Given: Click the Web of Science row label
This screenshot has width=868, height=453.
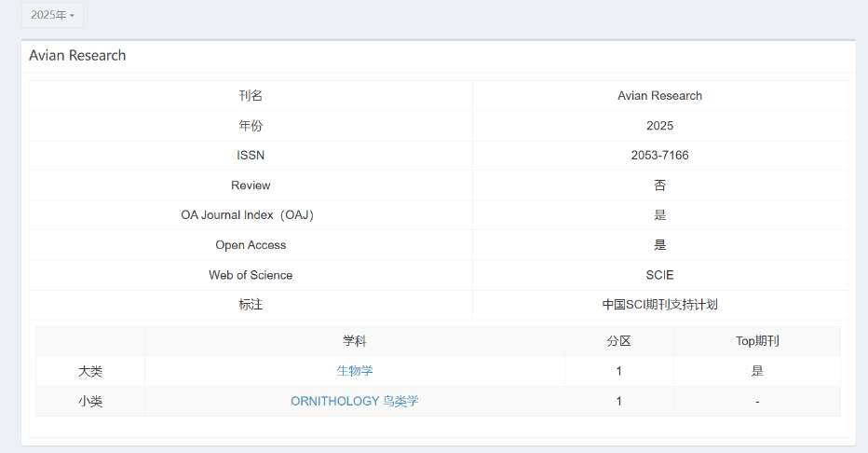Looking at the screenshot, I should click(x=251, y=275).
